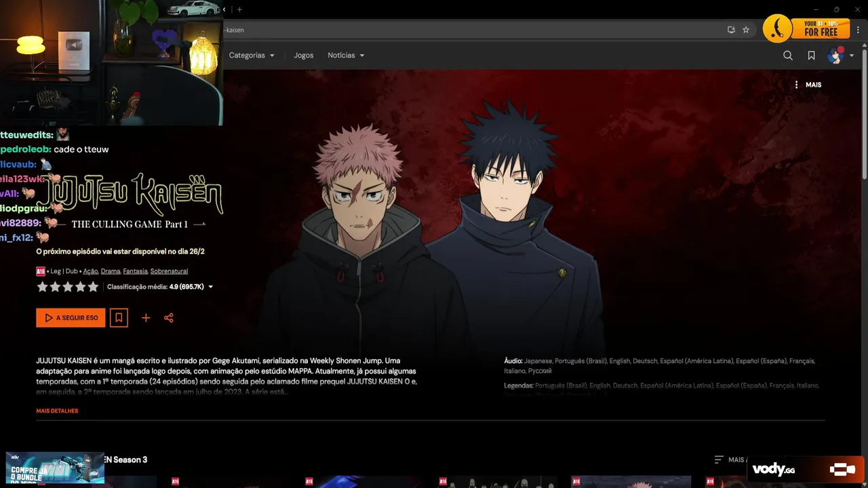
Task: Expand the Classificação média rating details arrow
Action: 210,287
